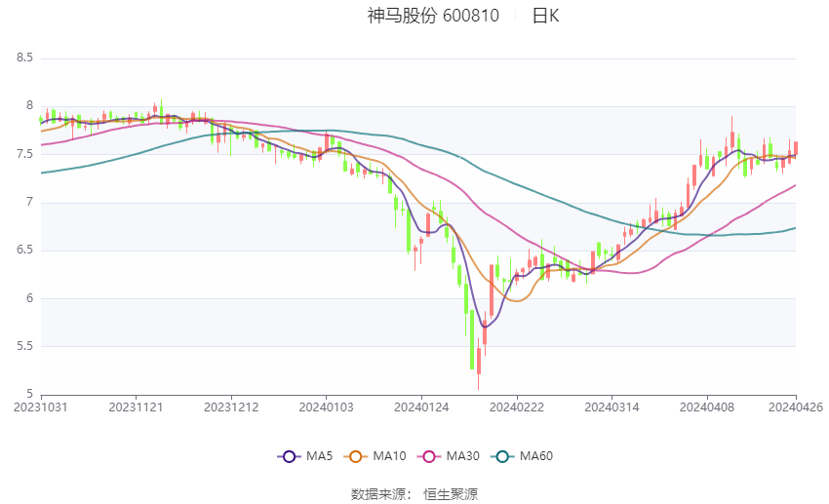The width and height of the screenshot is (829, 504).
Task: Select the 20240222 date on the x-axis
Action: pos(516,407)
